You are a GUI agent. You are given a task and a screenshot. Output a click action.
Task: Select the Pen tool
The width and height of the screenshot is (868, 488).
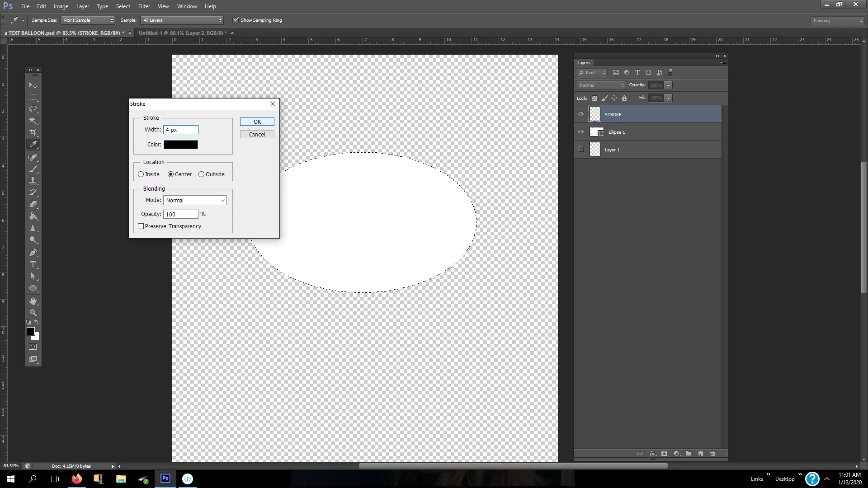pyautogui.click(x=33, y=253)
